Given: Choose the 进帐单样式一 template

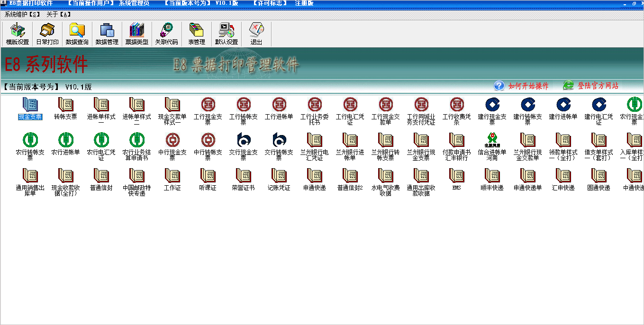Looking at the screenshot, I should [x=101, y=111].
